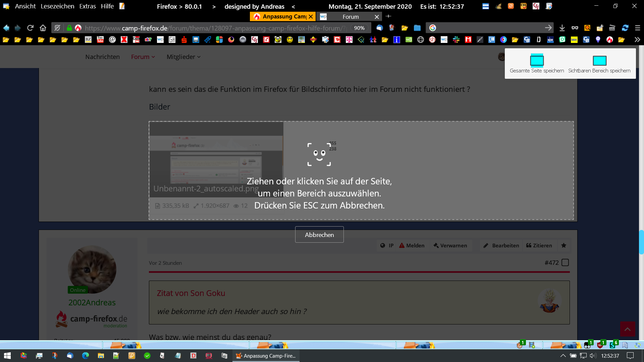
Task: Click the scroll-to-top red arrow button
Action: click(628, 329)
